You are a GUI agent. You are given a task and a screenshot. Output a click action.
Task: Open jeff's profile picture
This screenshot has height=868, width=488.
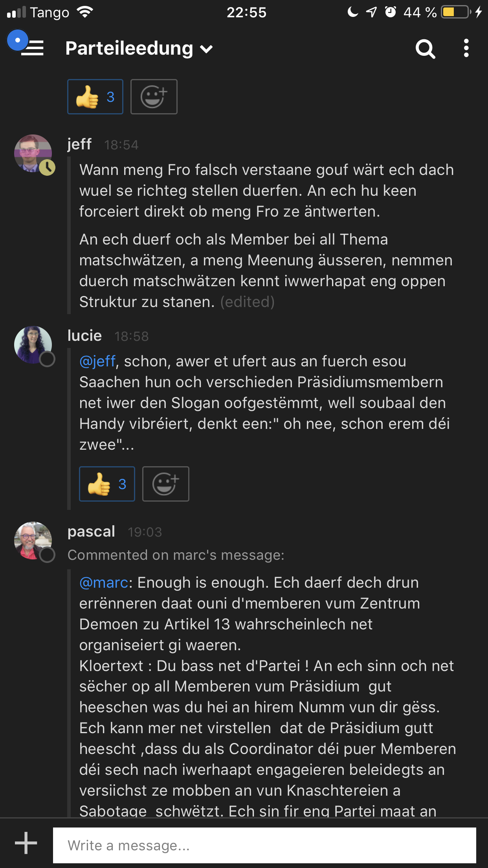[x=33, y=153]
